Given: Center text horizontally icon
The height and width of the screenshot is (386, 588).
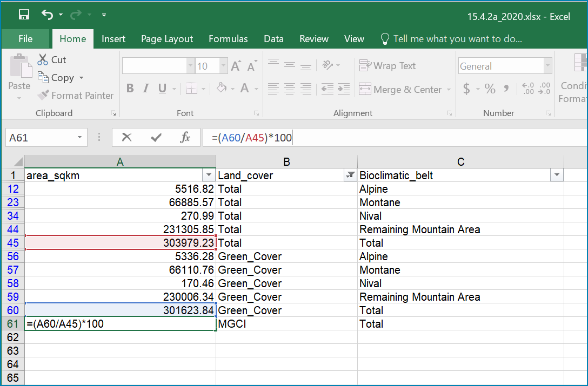Looking at the screenshot, I should [x=290, y=89].
